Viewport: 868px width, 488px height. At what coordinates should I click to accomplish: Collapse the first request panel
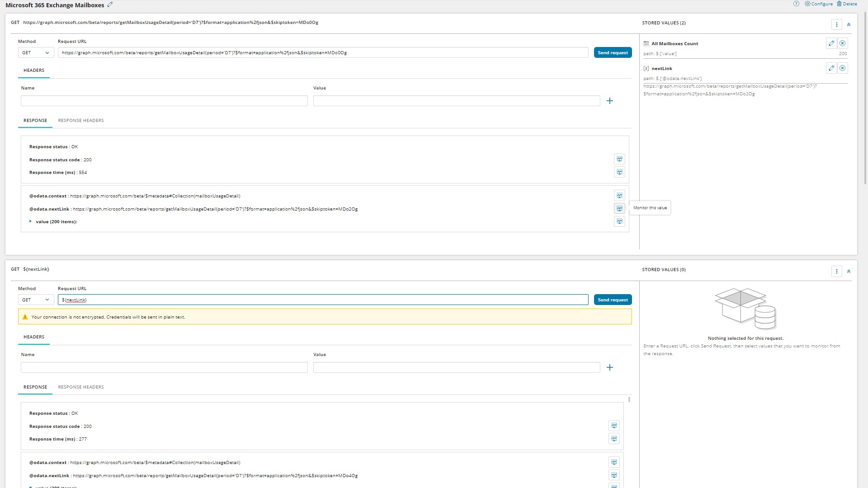tap(849, 25)
